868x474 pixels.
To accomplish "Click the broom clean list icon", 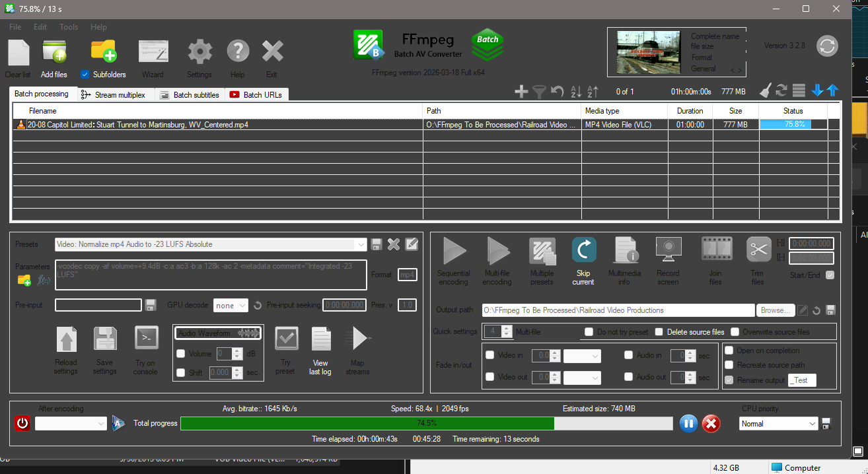I will (x=765, y=91).
